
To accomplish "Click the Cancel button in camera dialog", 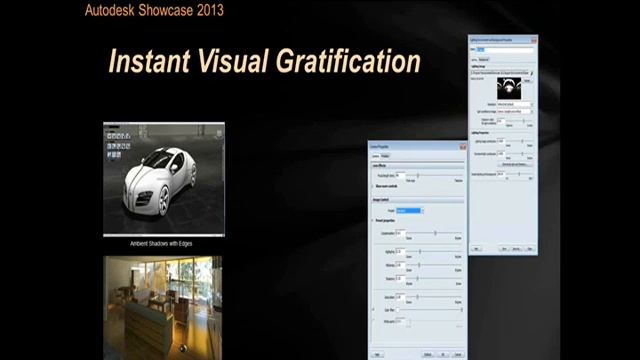I will click(458, 354).
